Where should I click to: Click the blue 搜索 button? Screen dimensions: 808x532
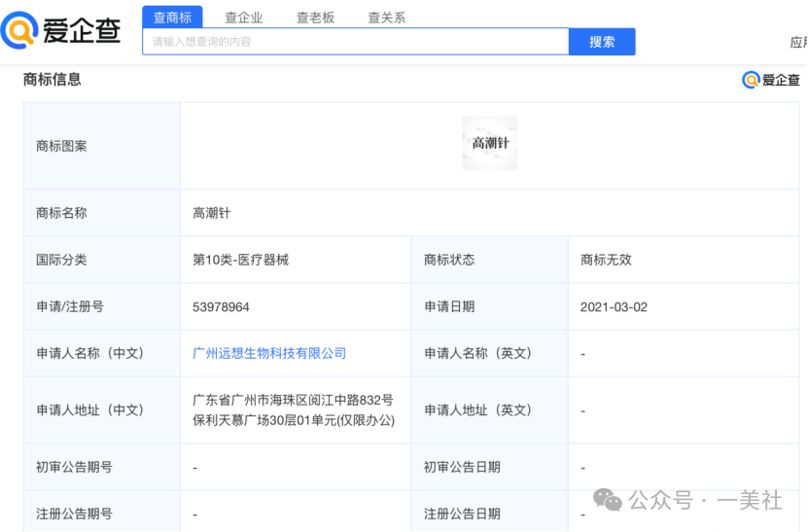coord(602,42)
